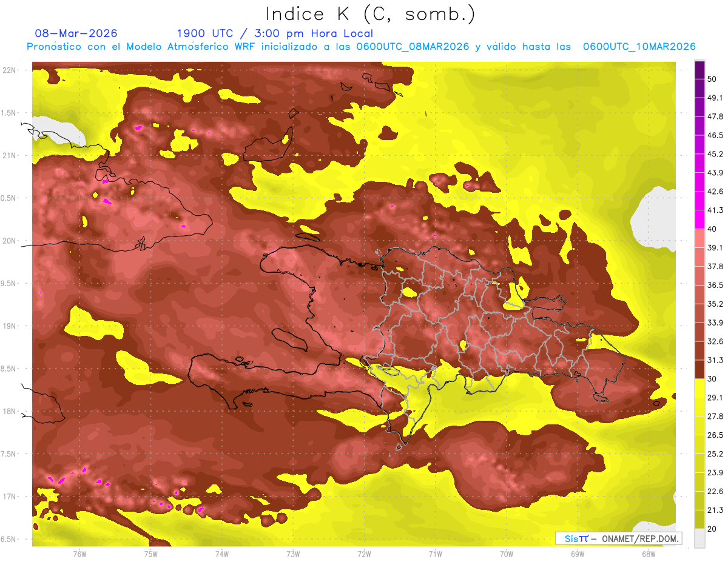Click the legend value "22.6"

pyautogui.click(x=715, y=492)
